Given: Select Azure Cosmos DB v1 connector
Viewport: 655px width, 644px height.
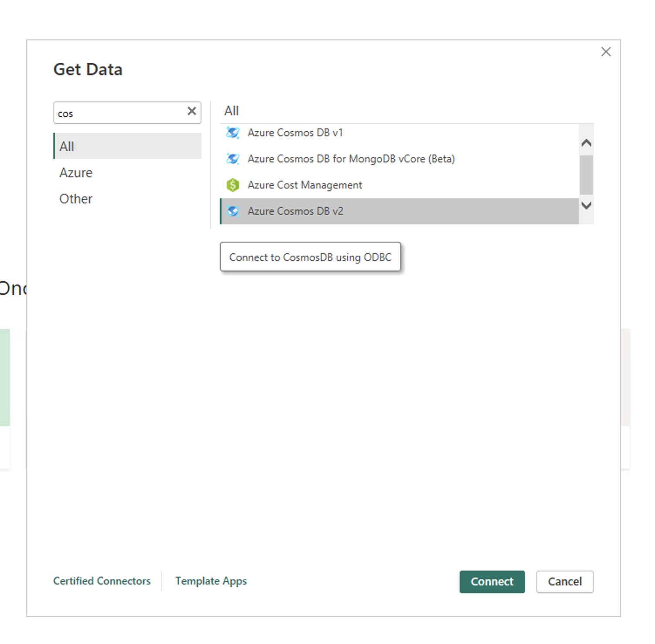Looking at the screenshot, I should pyautogui.click(x=400, y=133).
